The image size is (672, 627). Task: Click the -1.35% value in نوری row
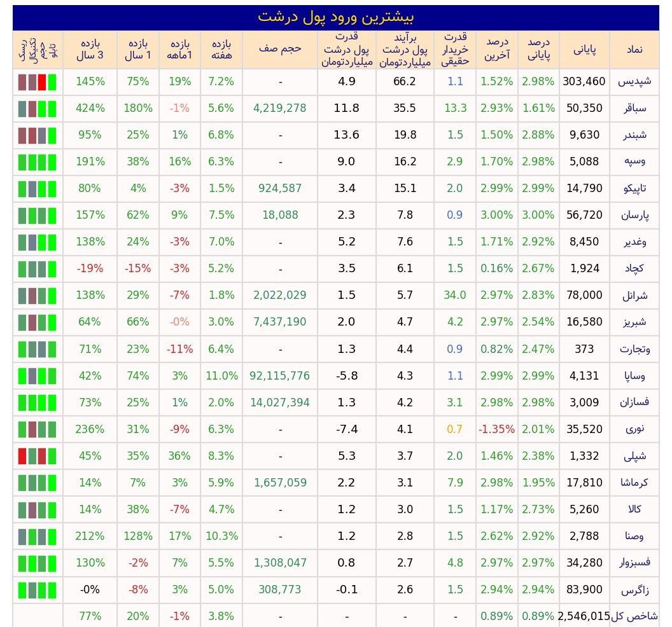(496, 429)
